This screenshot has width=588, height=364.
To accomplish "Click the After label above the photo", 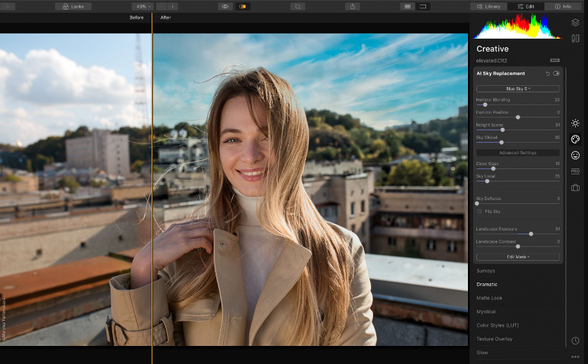I will 166,17.
